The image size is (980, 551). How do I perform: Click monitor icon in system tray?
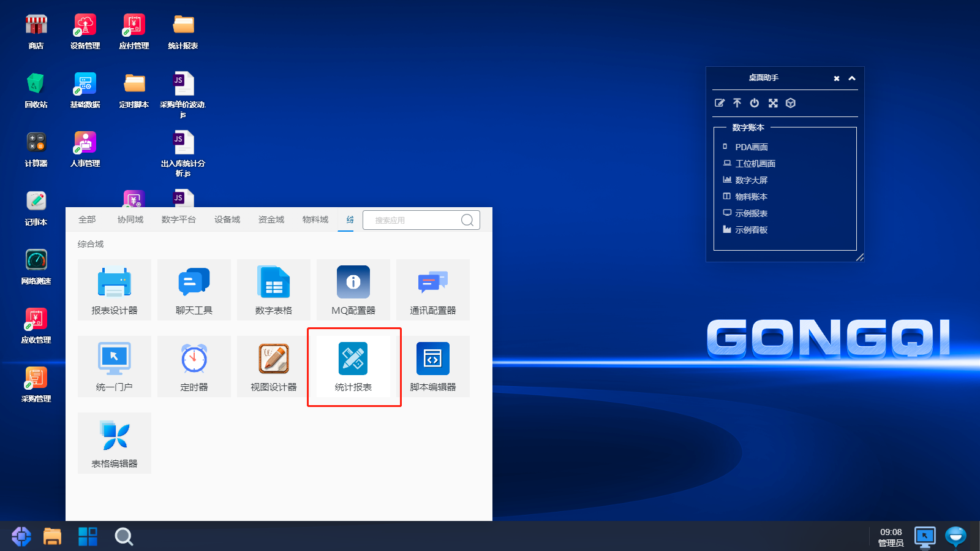(x=925, y=537)
